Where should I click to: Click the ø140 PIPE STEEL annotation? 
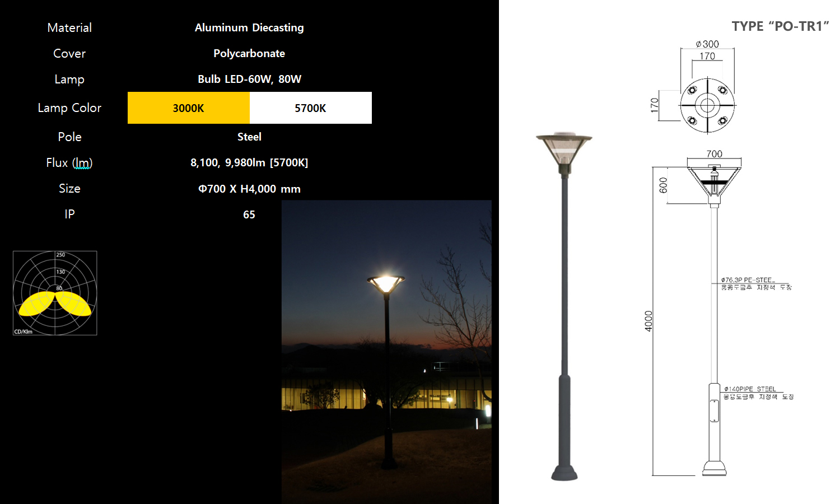[750, 389]
